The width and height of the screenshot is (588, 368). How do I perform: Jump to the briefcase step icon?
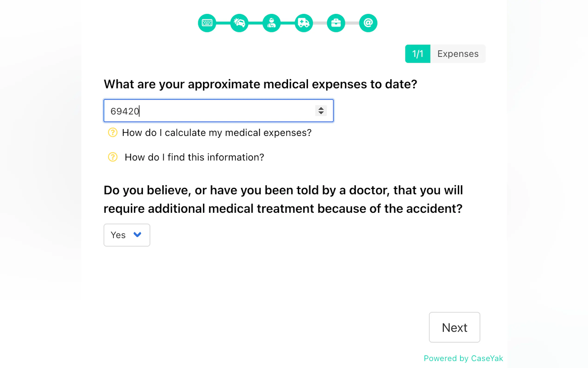336,23
